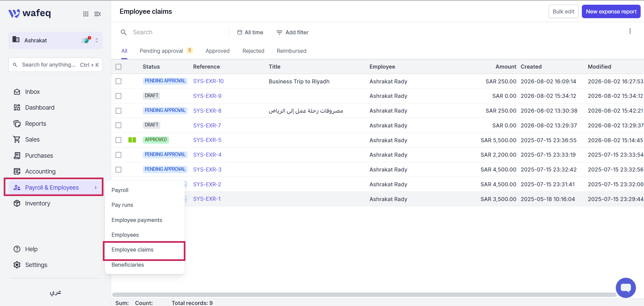Click the Help question mark icon

[17, 249]
